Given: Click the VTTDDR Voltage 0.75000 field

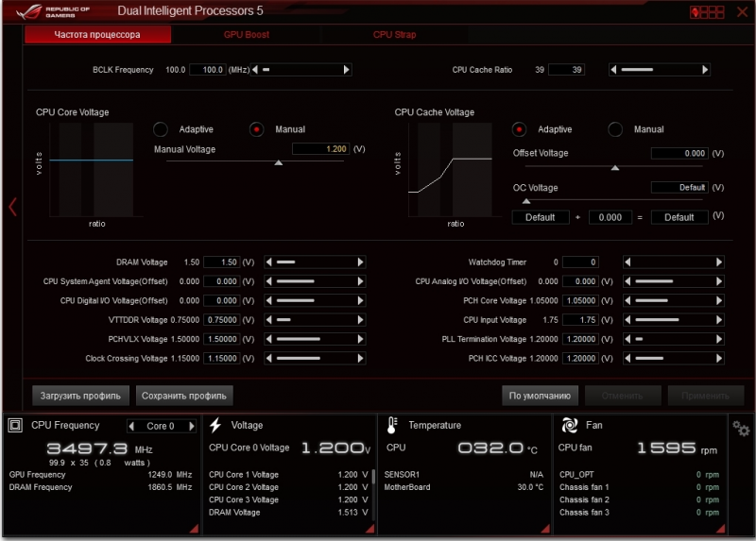Looking at the screenshot, I should coord(222,320).
